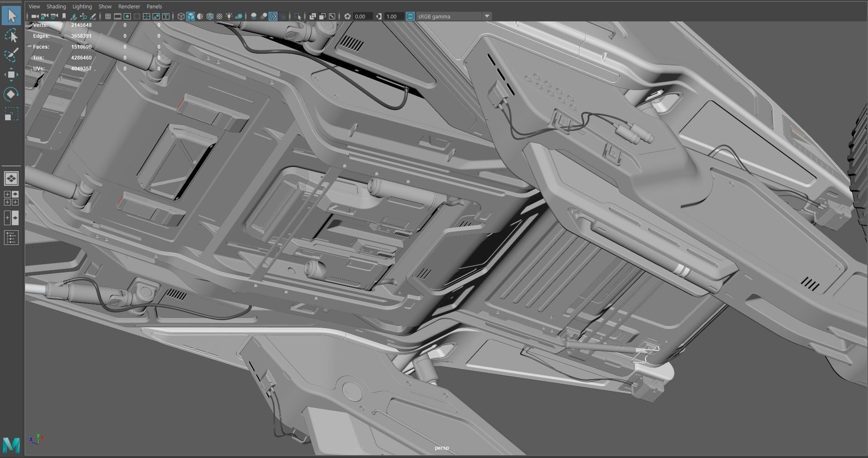Viewport: 868px width, 458px height.
Task: Toggle the viewport grid display
Action: 108,16
